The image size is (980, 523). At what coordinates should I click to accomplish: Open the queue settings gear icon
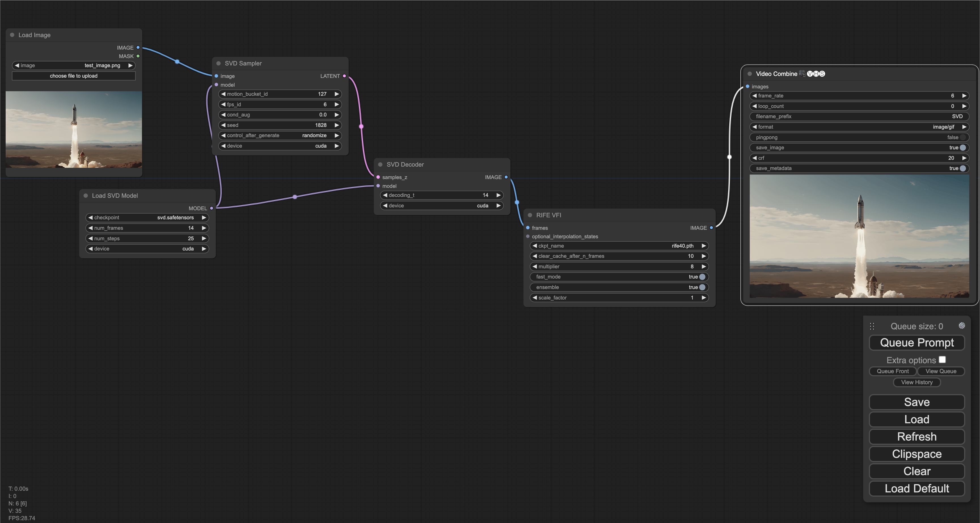961,326
